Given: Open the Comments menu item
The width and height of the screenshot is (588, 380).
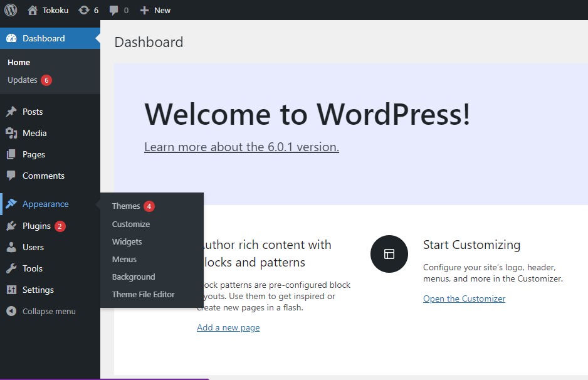Looking at the screenshot, I should coord(50,176).
